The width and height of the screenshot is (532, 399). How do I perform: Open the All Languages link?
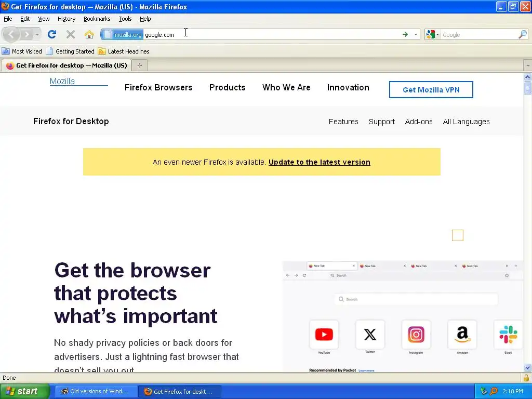coord(466,122)
